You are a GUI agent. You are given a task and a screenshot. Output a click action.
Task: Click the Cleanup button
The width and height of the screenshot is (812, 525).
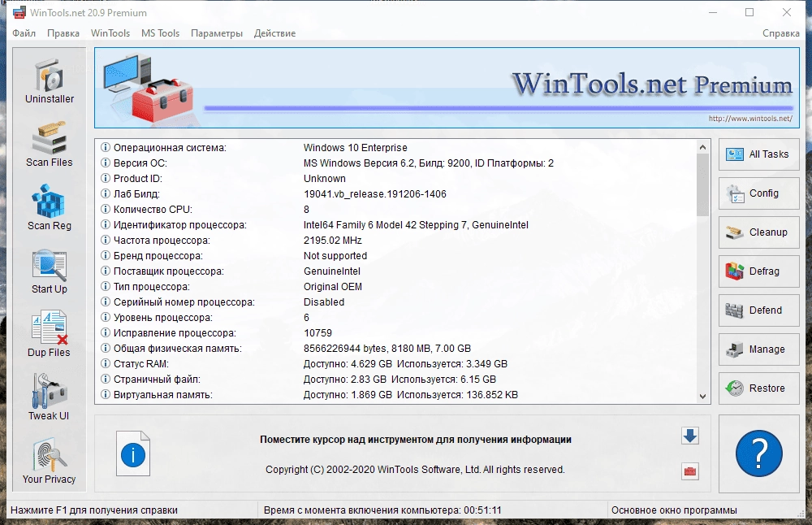(x=758, y=232)
